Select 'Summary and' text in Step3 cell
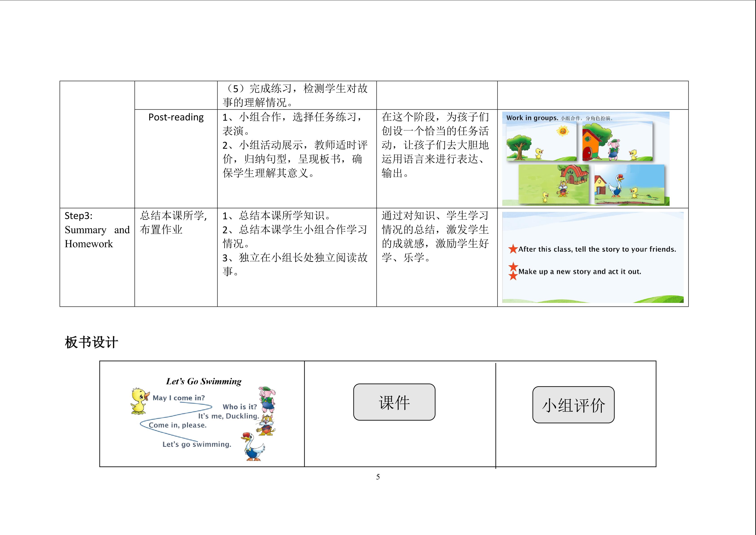 (97, 230)
